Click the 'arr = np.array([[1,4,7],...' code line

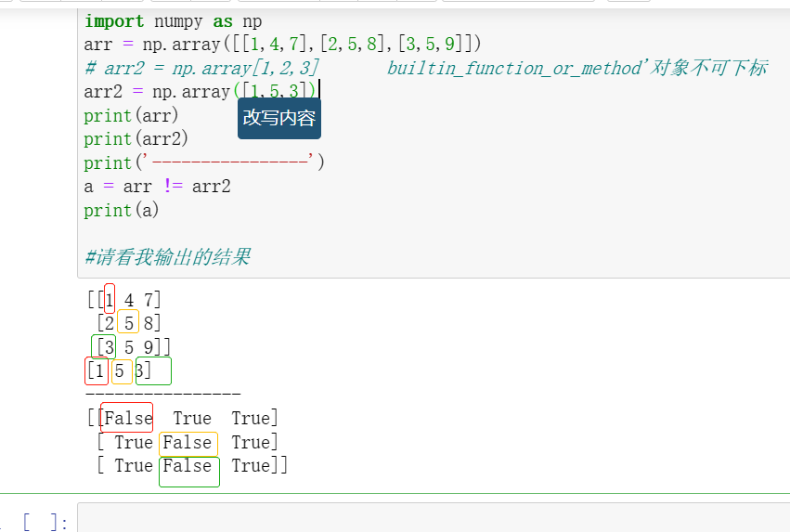[282, 45]
